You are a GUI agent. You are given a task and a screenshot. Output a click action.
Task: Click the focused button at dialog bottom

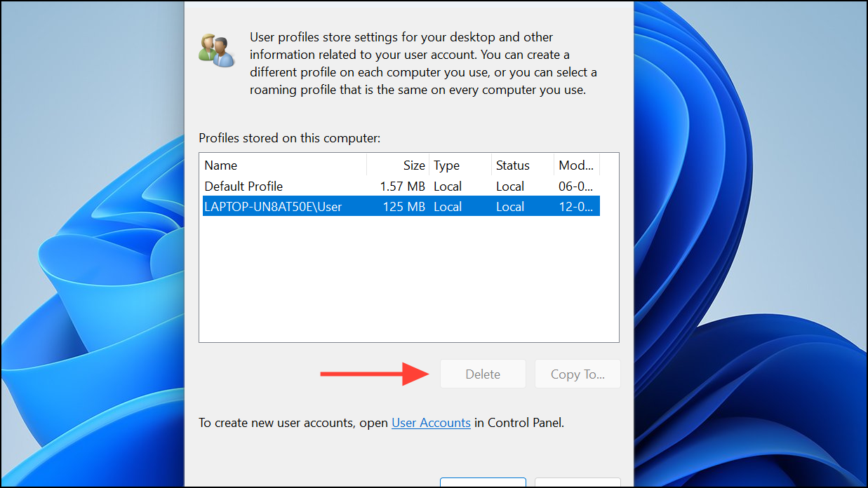482,484
